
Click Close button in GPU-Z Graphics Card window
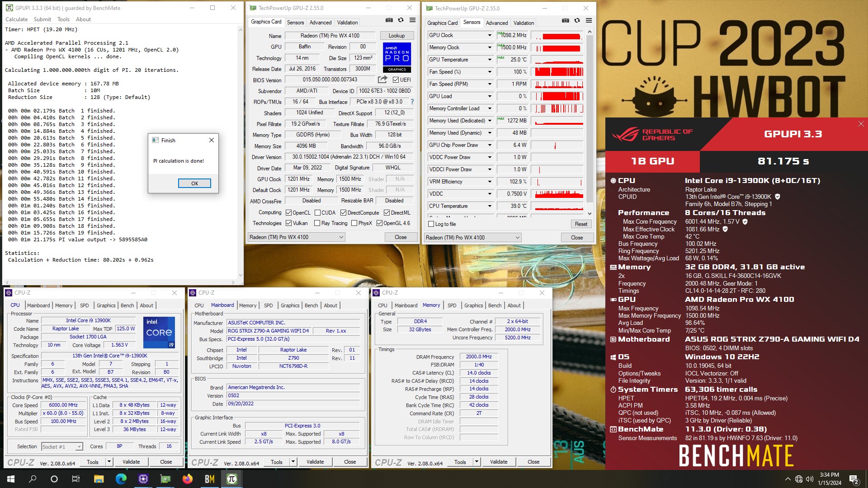[x=401, y=237]
